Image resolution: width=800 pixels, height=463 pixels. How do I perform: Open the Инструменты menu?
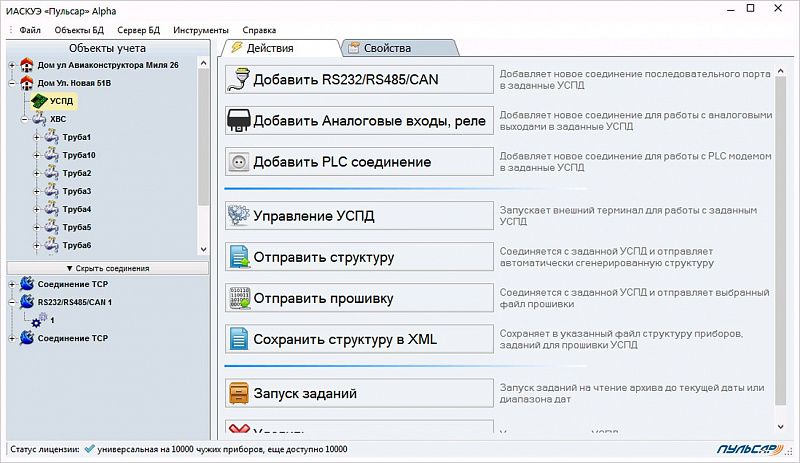point(201,30)
